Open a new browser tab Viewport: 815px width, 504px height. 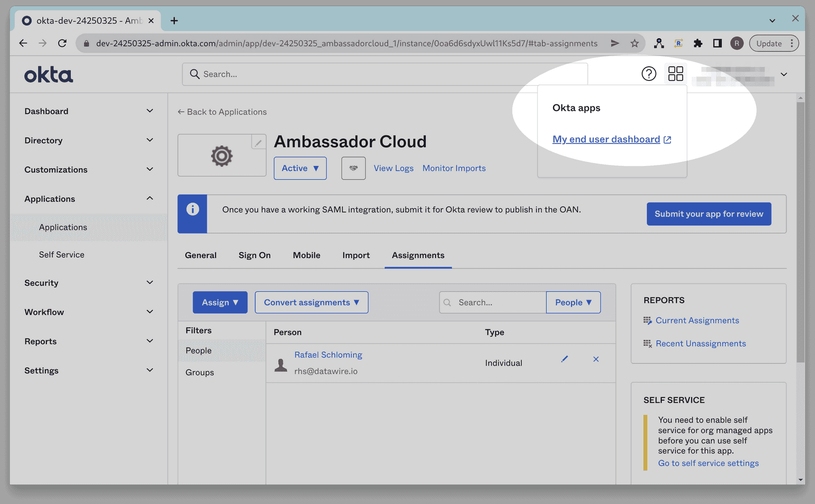point(174,21)
